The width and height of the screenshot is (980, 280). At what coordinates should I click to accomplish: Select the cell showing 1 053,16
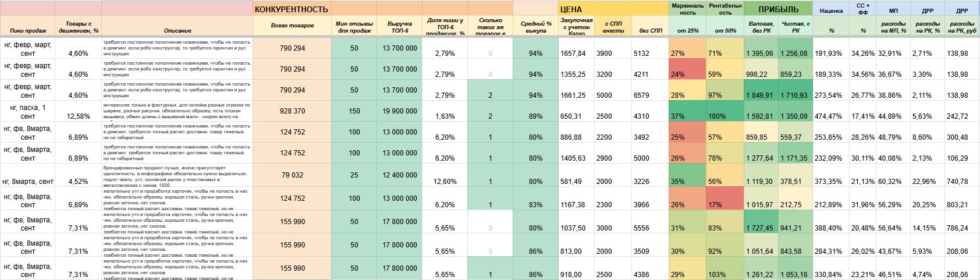tap(795, 268)
